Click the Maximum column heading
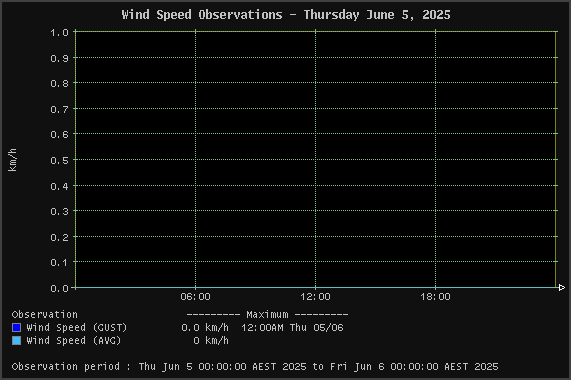This screenshot has width=571, height=380. coord(267,314)
